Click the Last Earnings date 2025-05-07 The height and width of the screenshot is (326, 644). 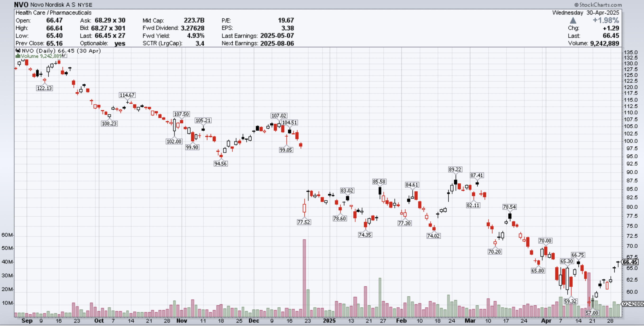(277, 36)
